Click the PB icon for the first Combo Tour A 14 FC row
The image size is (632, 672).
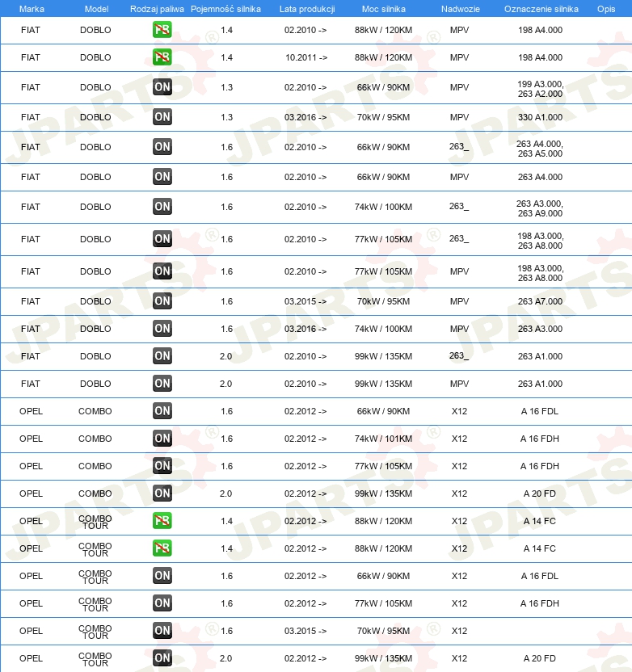[162, 521]
